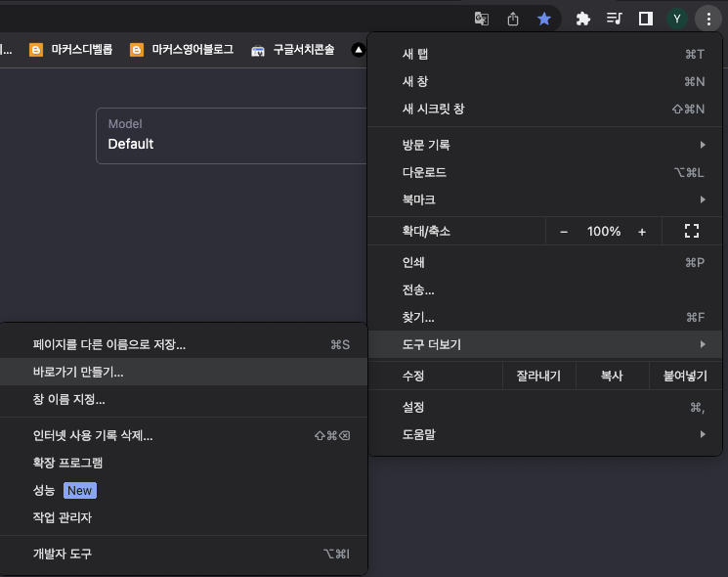The width and height of the screenshot is (728, 577).
Task: Select 인터넷 사용 기록 삭제...
Action: tap(184, 436)
